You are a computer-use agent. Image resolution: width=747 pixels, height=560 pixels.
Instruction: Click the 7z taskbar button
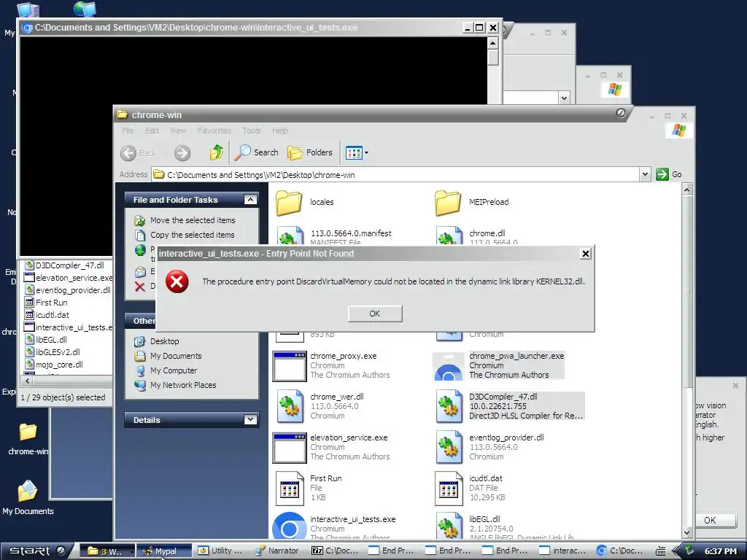click(x=334, y=551)
